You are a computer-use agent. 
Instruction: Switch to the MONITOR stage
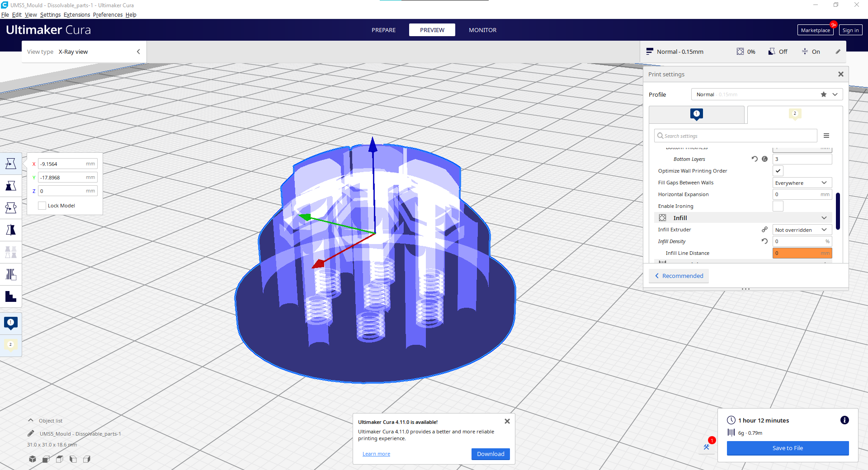pyautogui.click(x=482, y=30)
